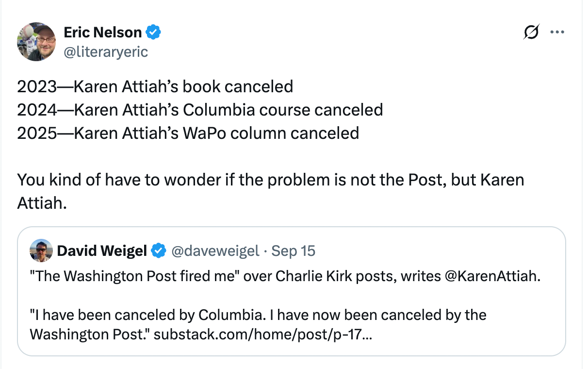This screenshot has height=369, width=588.
Task: Click David Weigel's small avatar
Action: pyautogui.click(x=41, y=251)
